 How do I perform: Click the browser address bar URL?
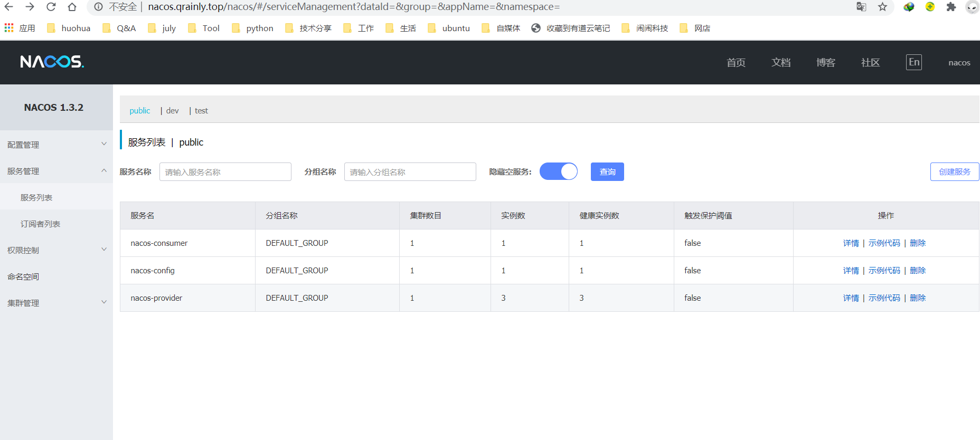pyautogui.click(x=354, y=7)
